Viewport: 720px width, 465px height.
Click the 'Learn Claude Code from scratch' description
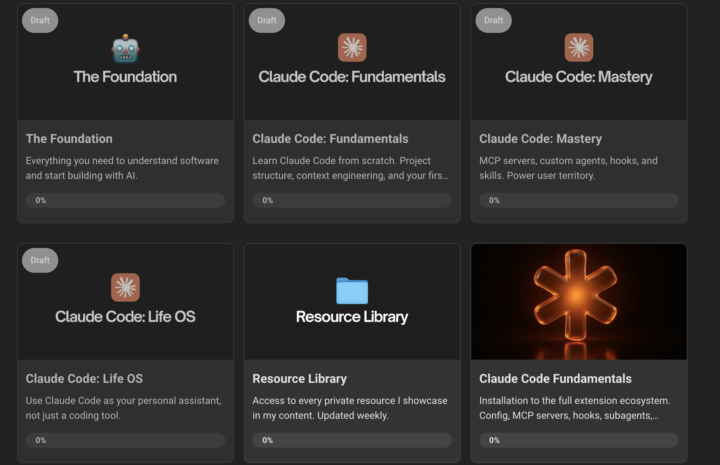(x=350, y=168)
